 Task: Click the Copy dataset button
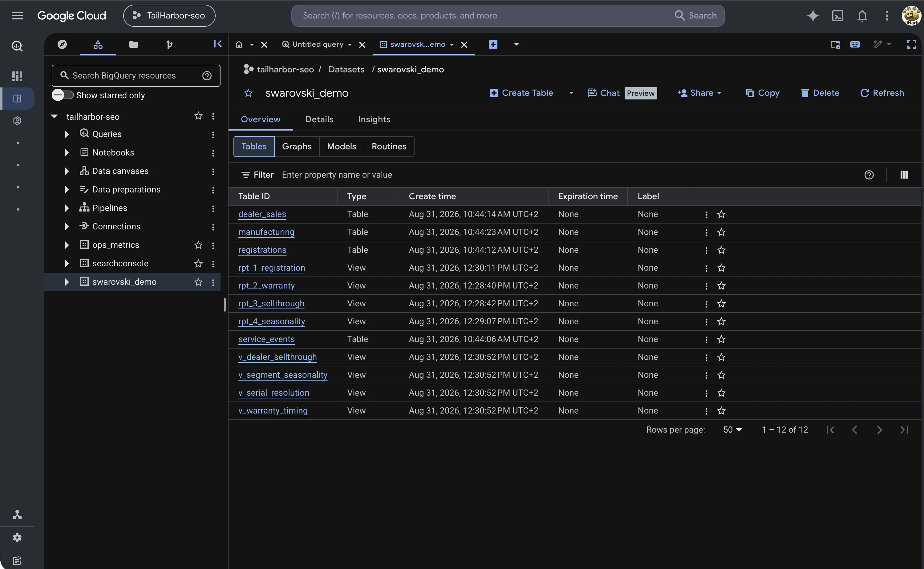(x=763, y=93)
